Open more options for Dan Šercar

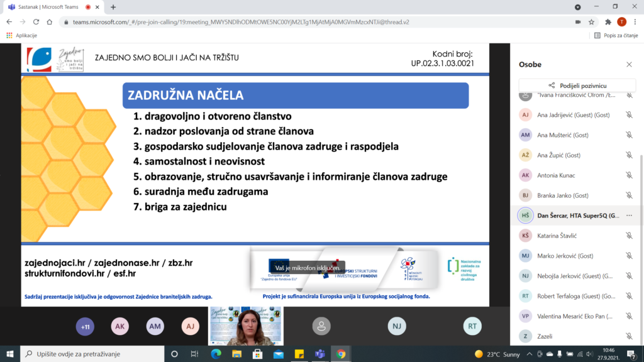(629, 216)
